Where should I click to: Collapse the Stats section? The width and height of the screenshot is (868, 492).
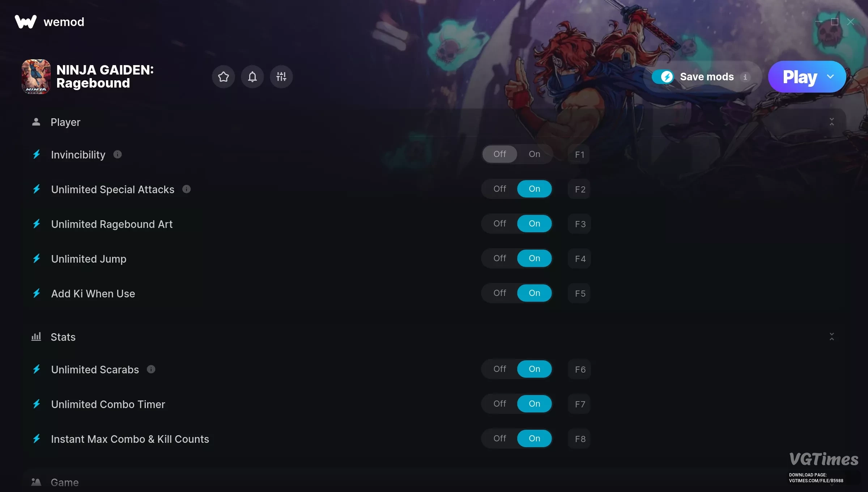click(x=831, y=337)
